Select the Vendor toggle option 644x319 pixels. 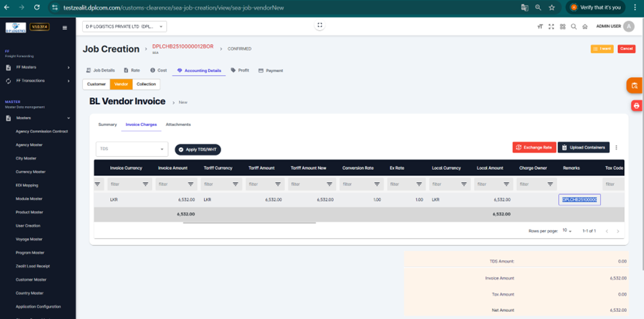tap(121, 84)
